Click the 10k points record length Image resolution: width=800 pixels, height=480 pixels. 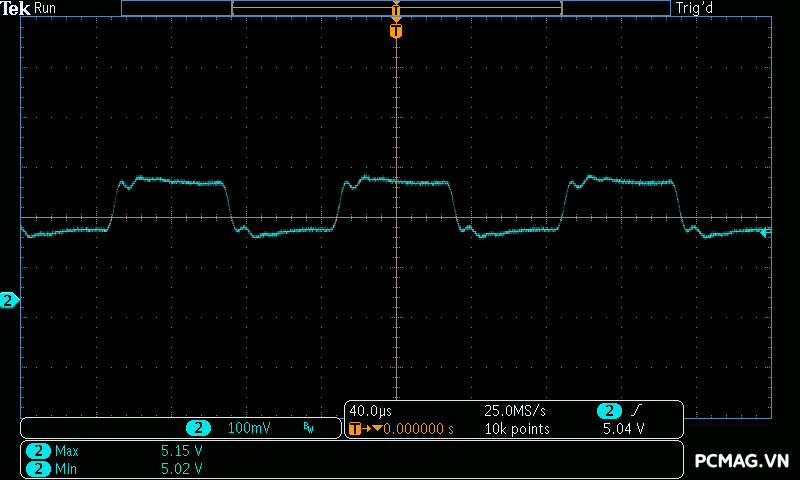tap(517, 429)
